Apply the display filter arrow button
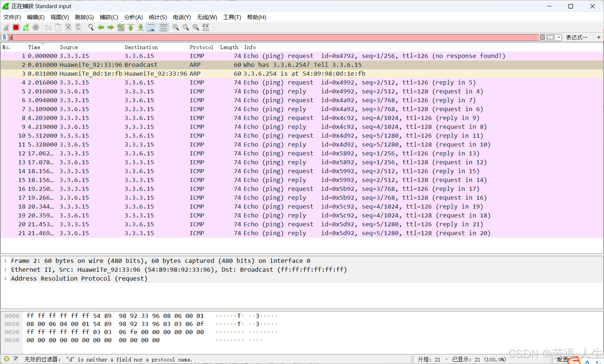 [x=550, y=37]
